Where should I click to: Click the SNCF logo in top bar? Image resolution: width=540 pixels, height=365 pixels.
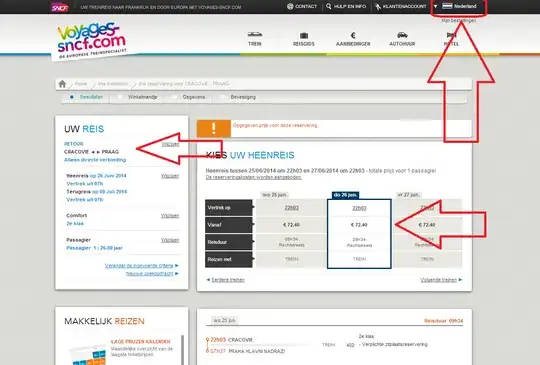tap(60, 7)
